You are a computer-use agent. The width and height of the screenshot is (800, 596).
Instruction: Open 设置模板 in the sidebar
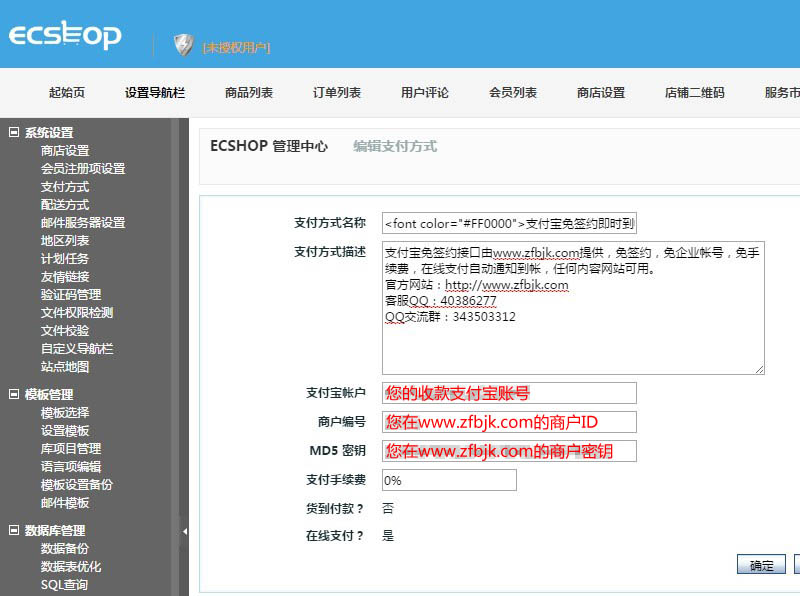click(x=65, y=431)
